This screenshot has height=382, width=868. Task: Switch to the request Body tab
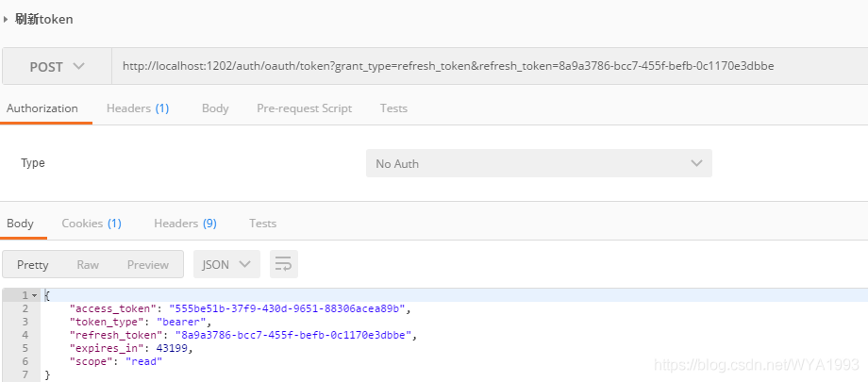click(x=215, y=108)
